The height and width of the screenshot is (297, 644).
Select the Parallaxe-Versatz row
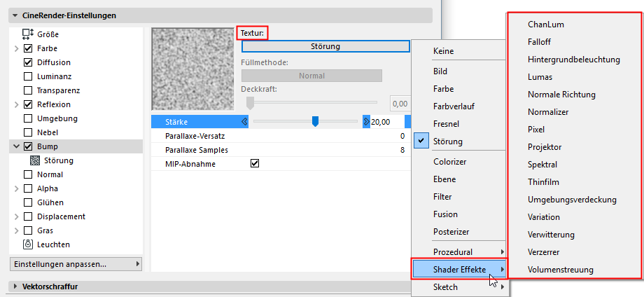[281, 136]
